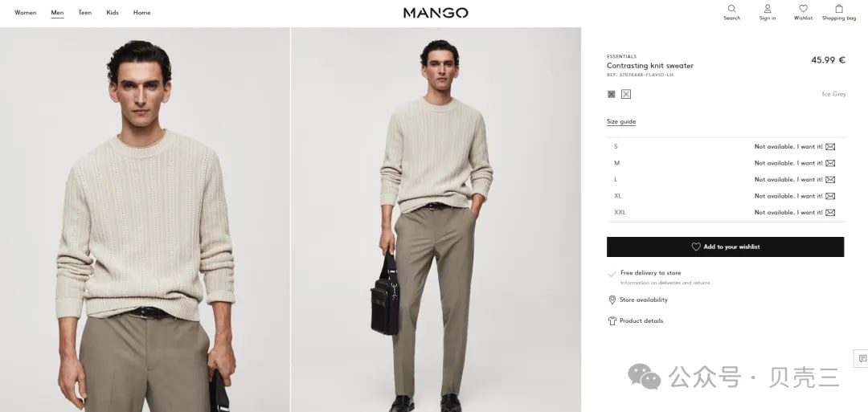Open the Search magnifier icon
868x412 pixels.
click(731, 9)
